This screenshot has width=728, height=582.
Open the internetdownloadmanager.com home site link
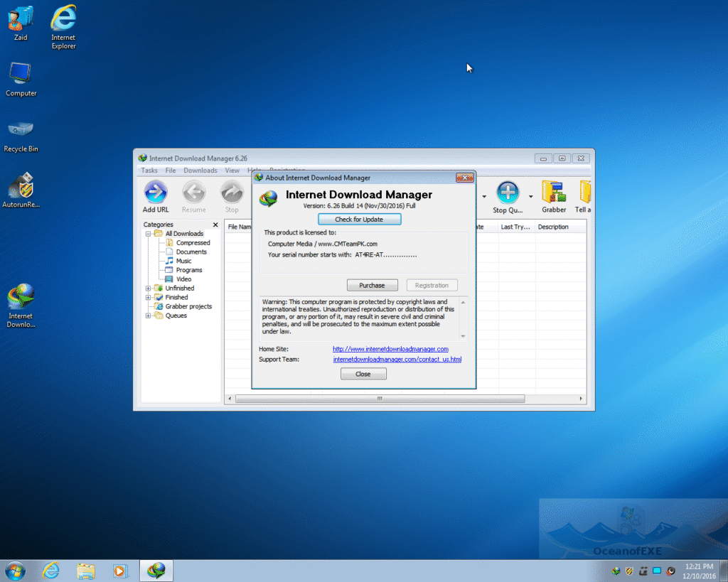(x=390, y=349)
